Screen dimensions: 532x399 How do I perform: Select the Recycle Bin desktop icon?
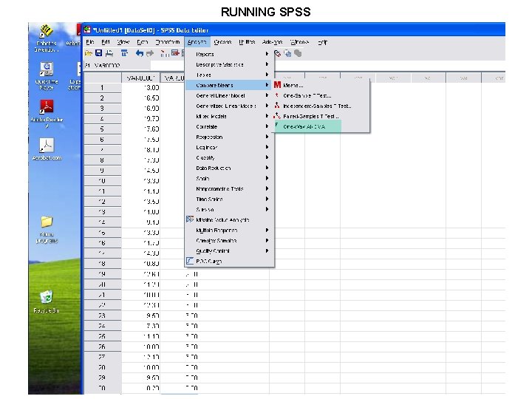[47, 301]
